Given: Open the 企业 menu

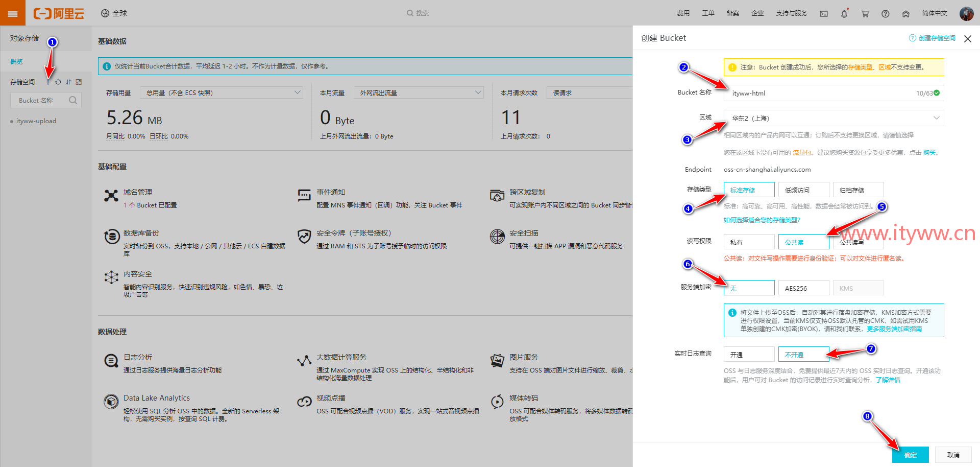Looking at the screenshot, I should tap(757, 13).
